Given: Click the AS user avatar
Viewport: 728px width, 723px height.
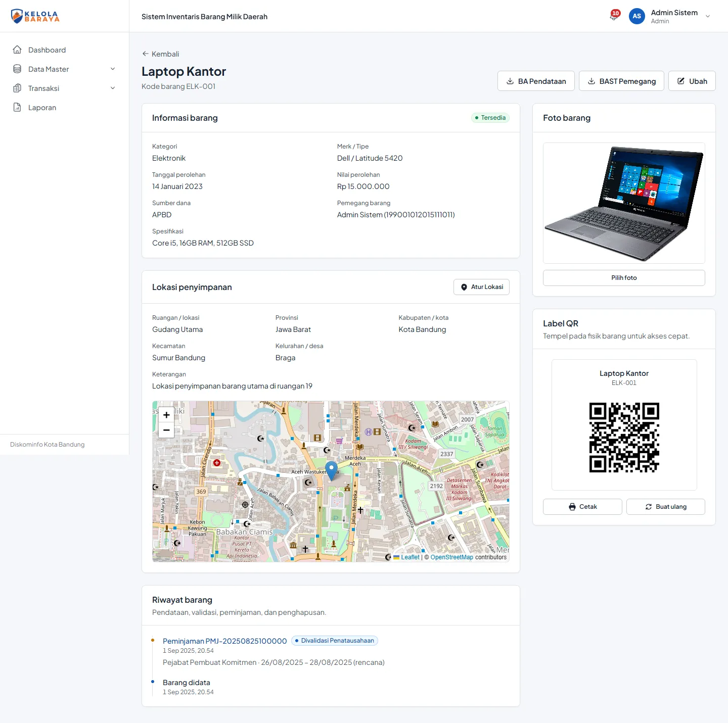Looking at the screenshot, I should (637, 16).
